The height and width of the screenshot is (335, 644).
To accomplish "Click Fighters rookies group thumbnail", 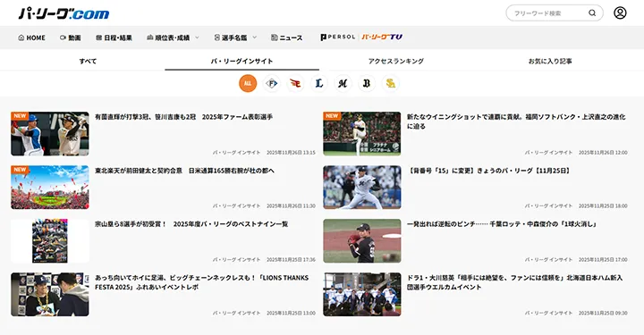I will tap(362, 295).
